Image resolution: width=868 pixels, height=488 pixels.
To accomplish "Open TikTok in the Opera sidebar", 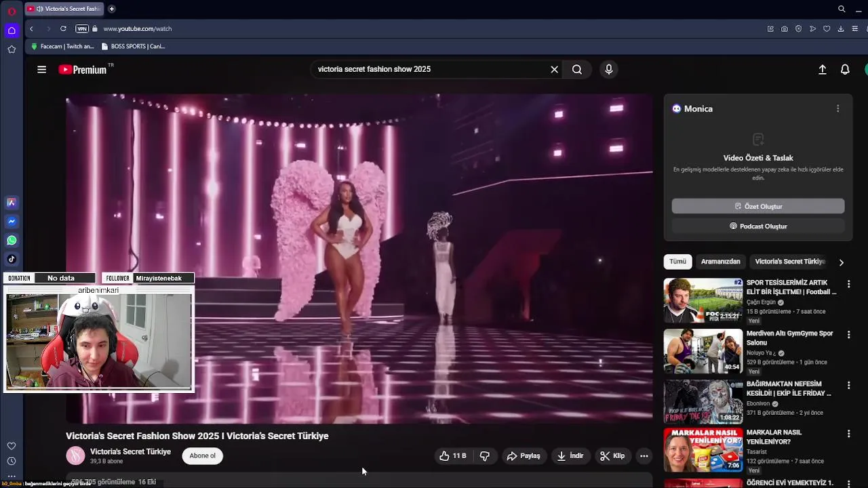I will 12,259.
